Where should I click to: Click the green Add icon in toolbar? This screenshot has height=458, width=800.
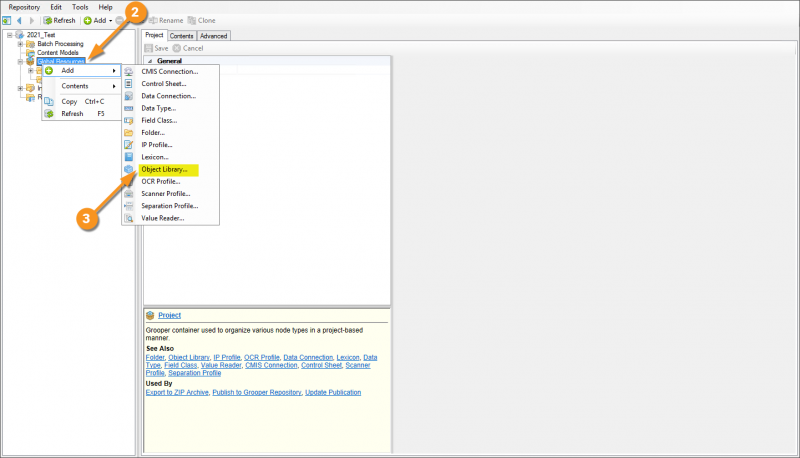[88, 20]
